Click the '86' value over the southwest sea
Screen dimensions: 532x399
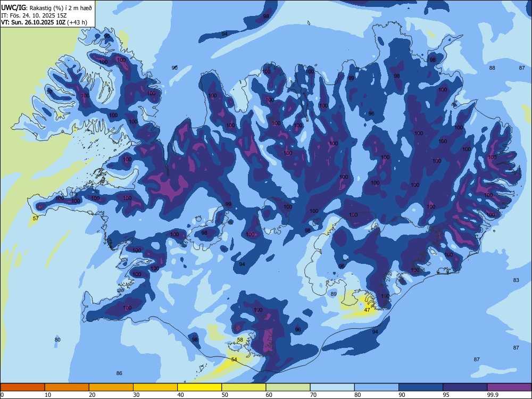coord(119,373)
